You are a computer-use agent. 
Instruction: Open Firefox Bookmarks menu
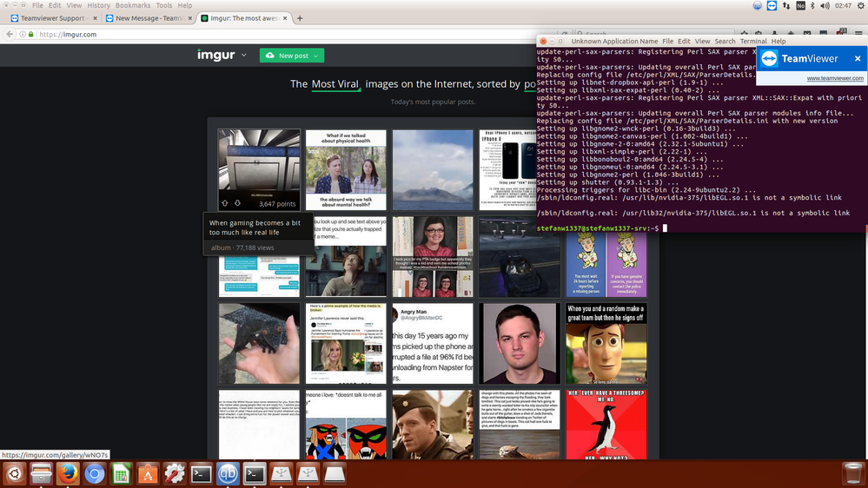[133, 5]
